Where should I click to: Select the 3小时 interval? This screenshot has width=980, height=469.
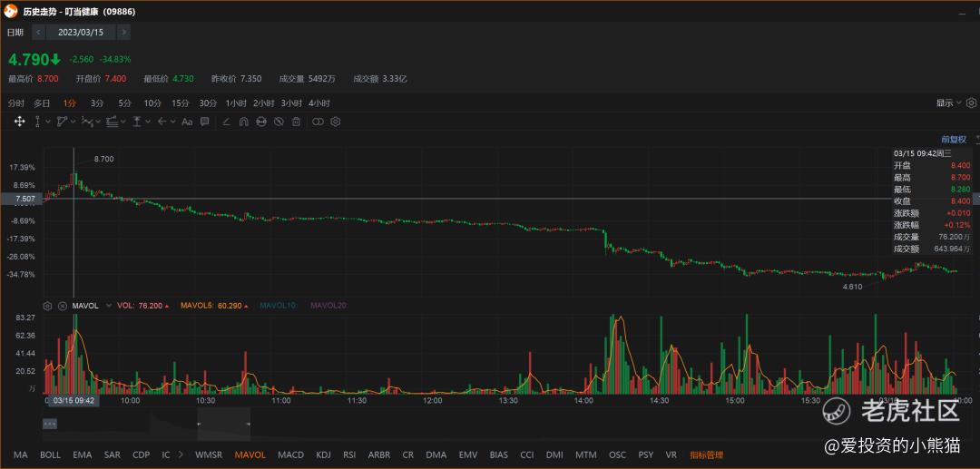[x=291, y=103]
